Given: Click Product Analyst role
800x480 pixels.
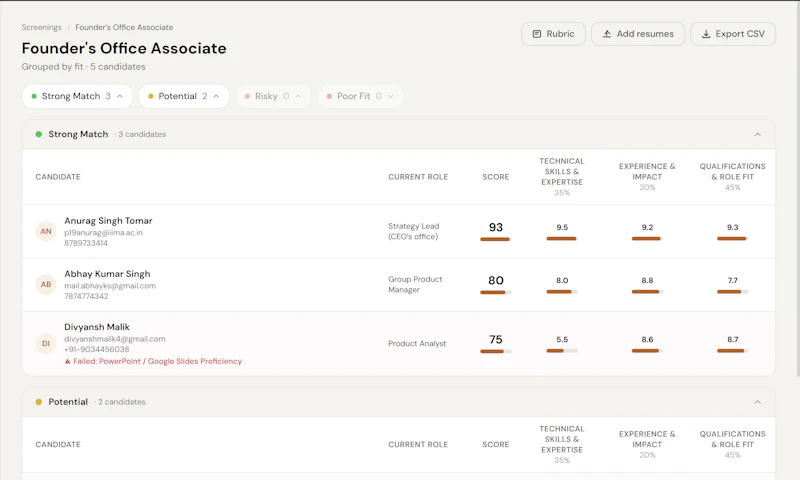Looking at the screenshot, I should pos(417,343).
